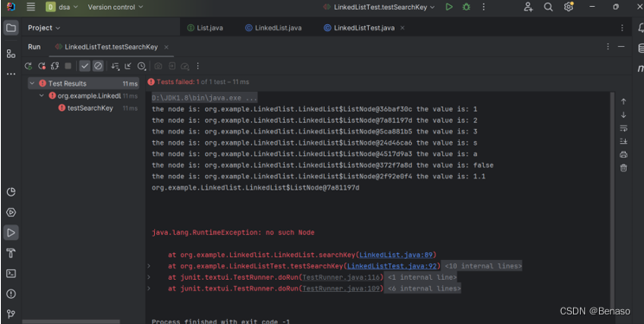Open link TestRunner.java:116
The height and width of the screenshot is (324, 644).
tap(341, 277)
